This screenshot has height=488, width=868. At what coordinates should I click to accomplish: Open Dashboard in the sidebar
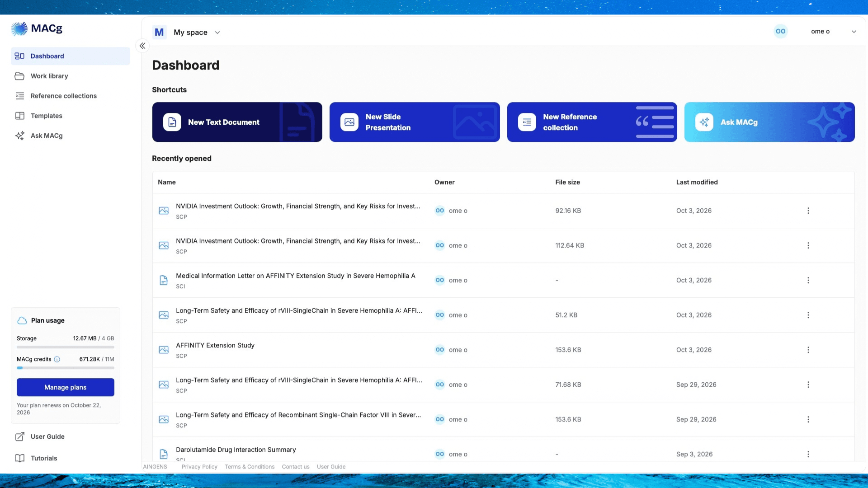click(x=71, y=56)
